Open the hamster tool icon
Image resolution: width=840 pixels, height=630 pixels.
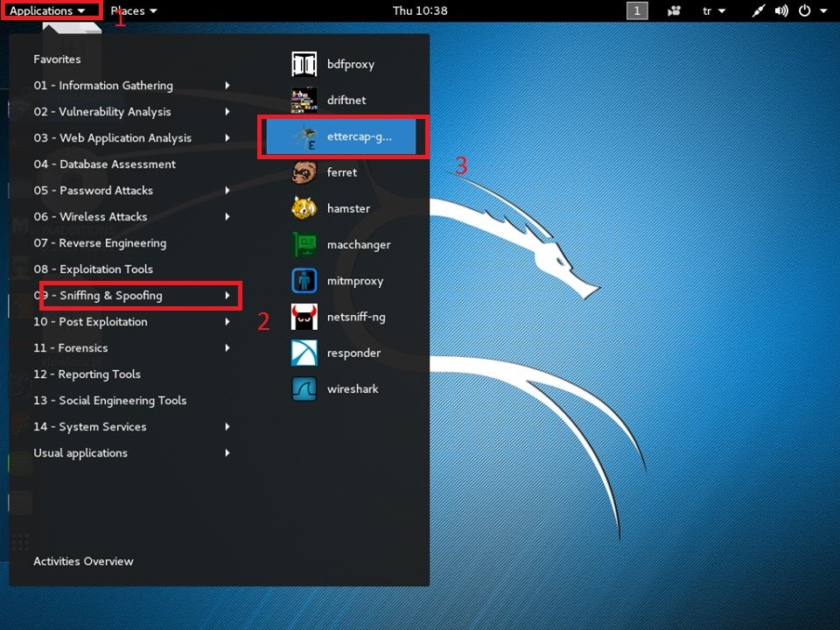coord(304,208)
